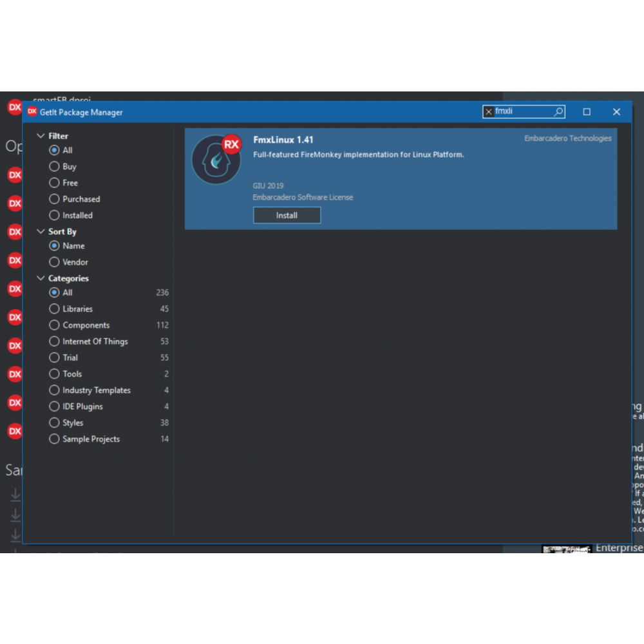This screenshot has width=644, height=644.
Task: Install the FmxLinux 1.41 package
Action: pyautogui.click(x=287, y=216)
